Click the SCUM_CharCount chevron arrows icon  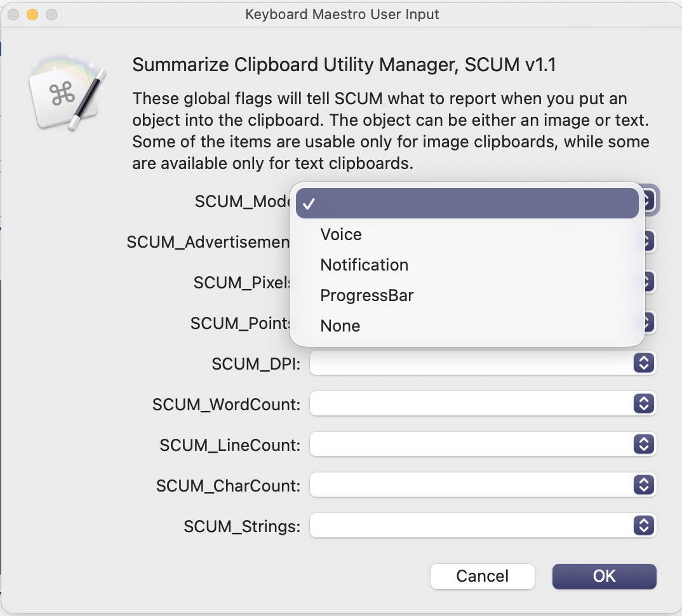click(643, 485)
